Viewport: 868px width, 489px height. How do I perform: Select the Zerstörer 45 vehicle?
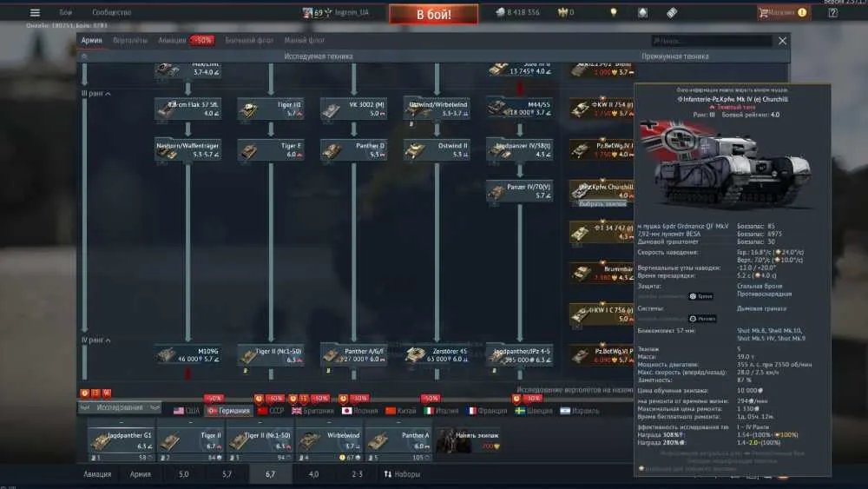437,355
